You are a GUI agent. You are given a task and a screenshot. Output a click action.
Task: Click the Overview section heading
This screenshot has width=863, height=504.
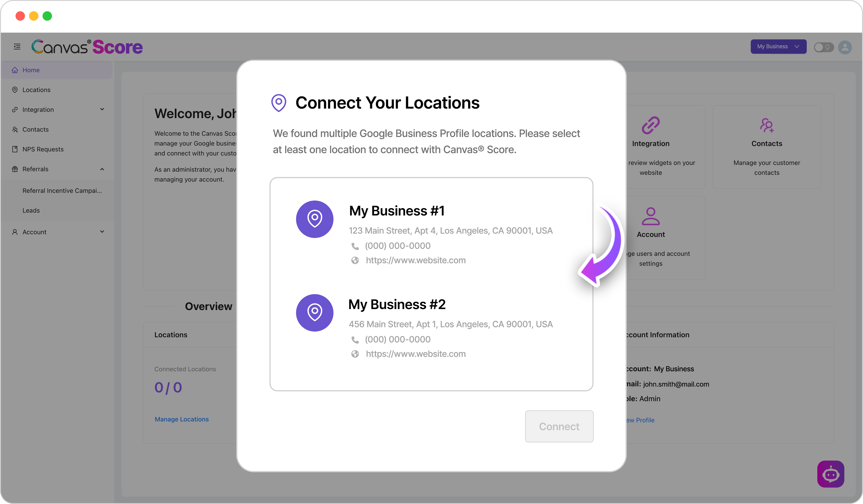pos(208,306)
